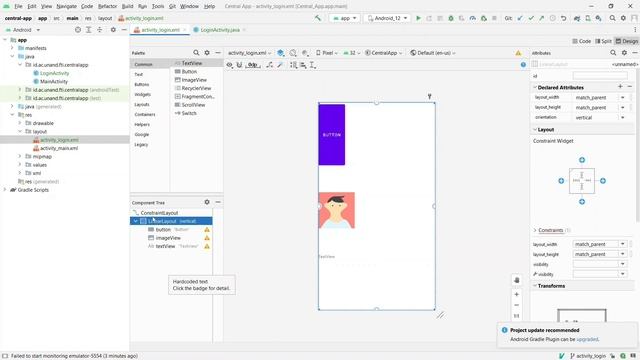
Task: Run the app with green play button
Action: [418, 18]
